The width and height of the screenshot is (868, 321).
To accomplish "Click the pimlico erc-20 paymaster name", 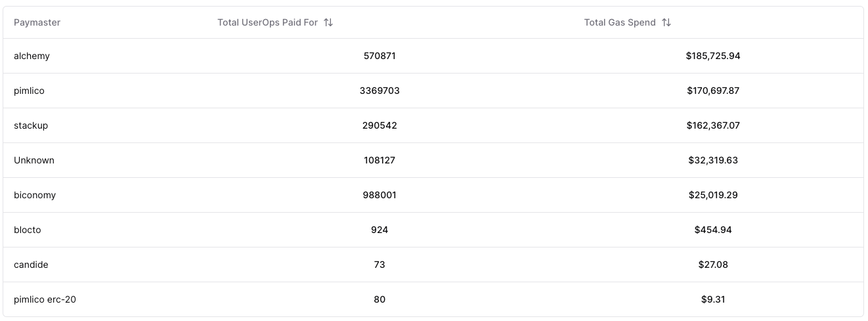I will point(45,300).
